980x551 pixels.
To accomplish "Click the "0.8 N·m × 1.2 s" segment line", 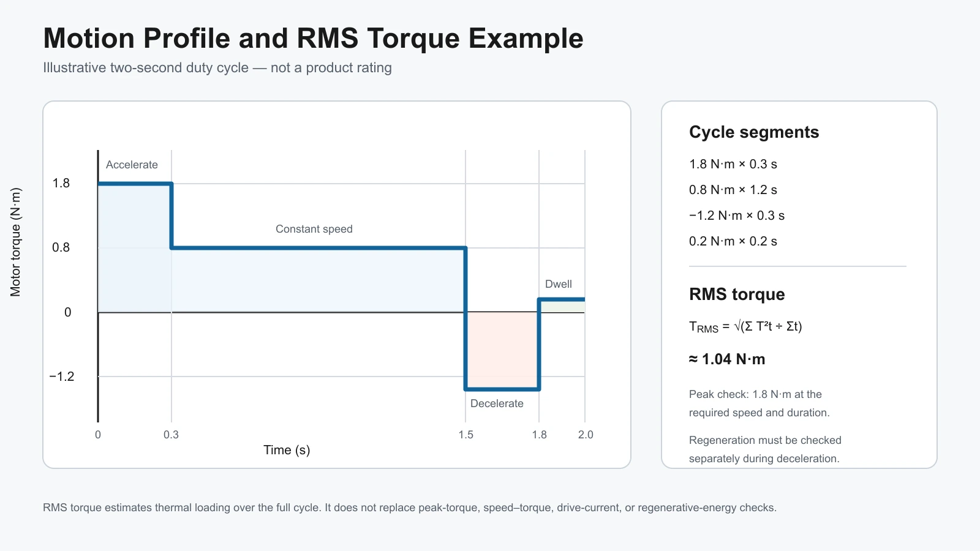I will (x=733, y=190).
